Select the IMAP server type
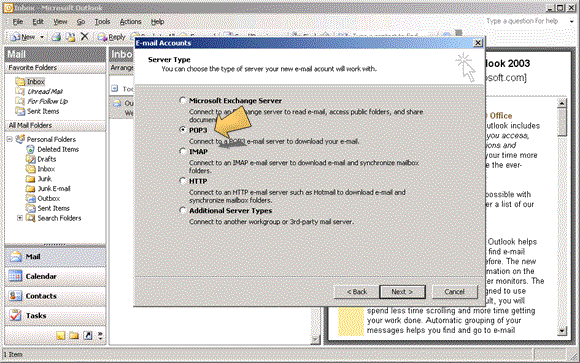This screenshot has height=363, width=580. [183, 151]
